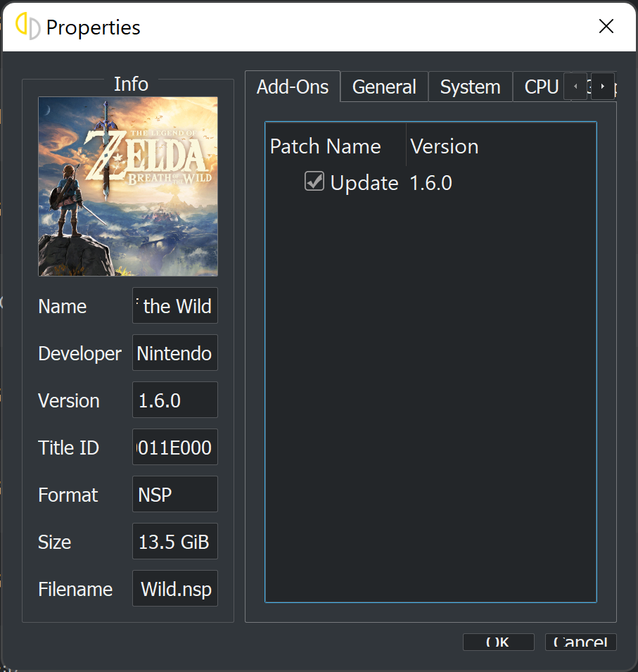Click the Zelda game cover thumbnail
Image resolution: width=638 pixels, height=672 pixels.
128,186
